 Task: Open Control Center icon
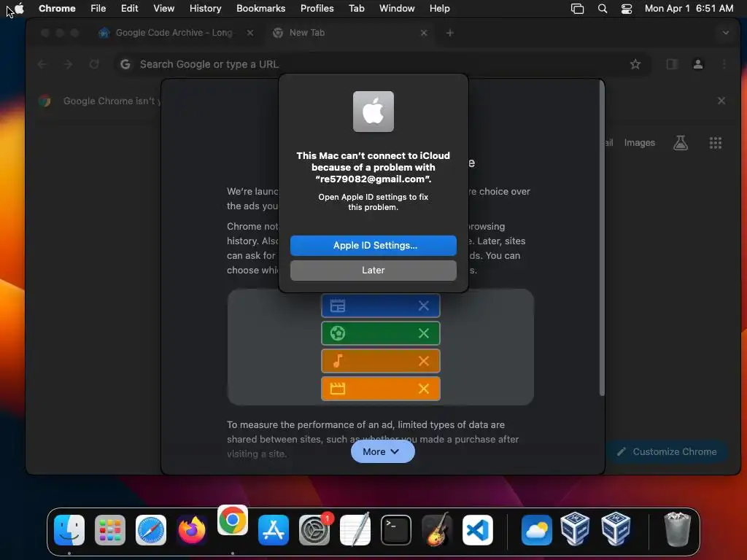point(627,9)
